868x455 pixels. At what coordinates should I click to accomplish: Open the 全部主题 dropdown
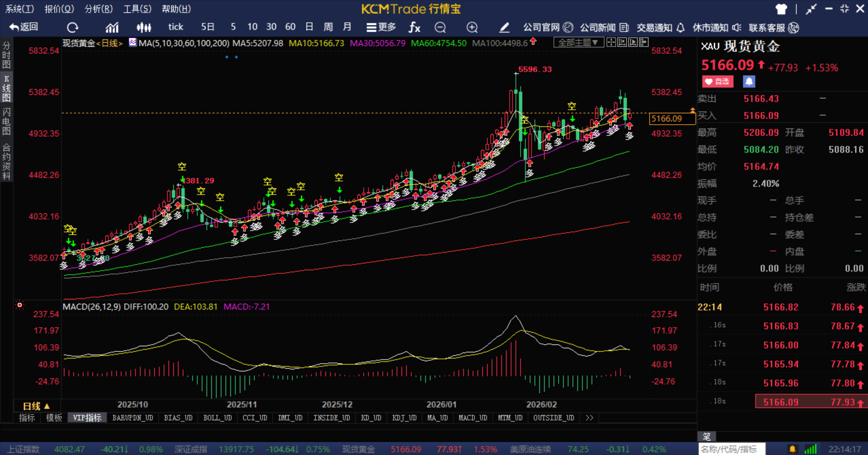578,43
